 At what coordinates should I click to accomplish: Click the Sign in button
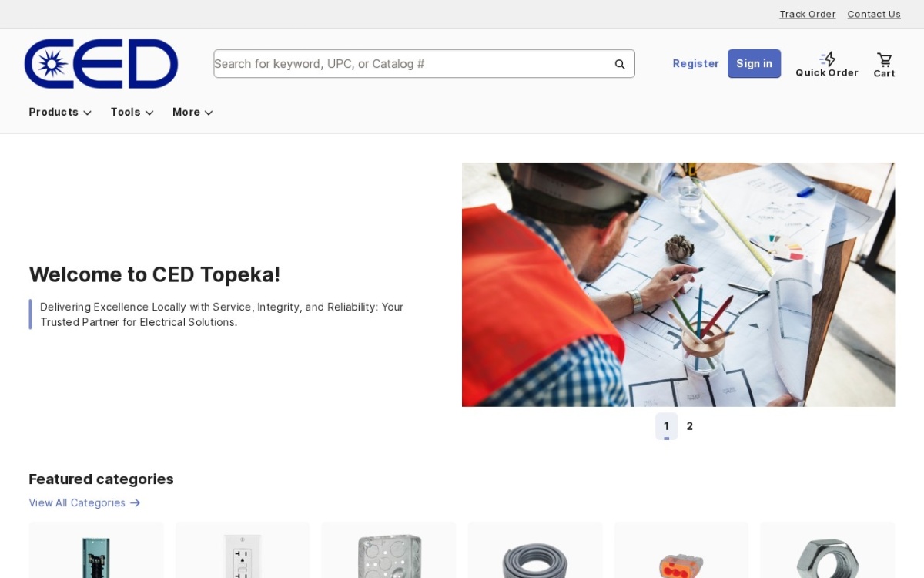(754, 64)
